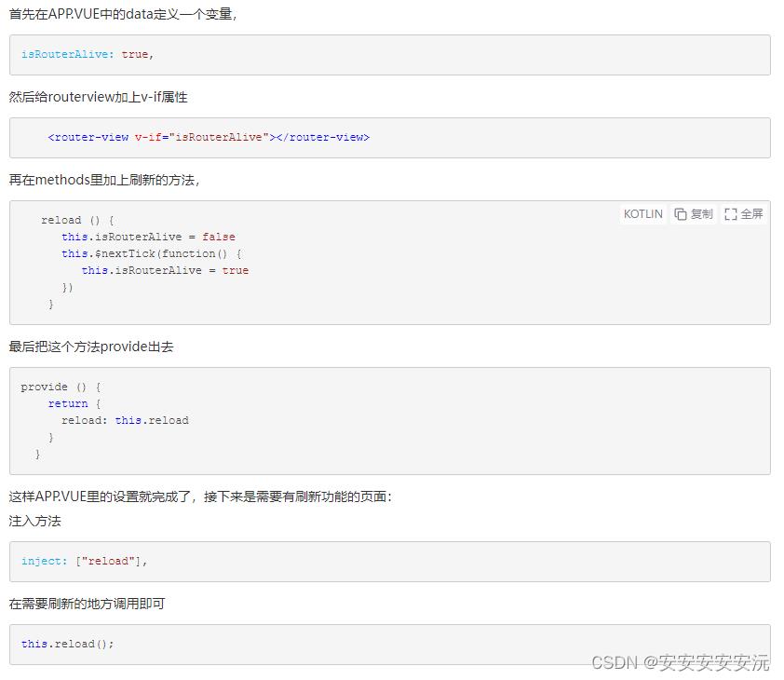Click the paragraph 然后给routerview加上v-if属性

pyautogui.click(x=98, y=97)
